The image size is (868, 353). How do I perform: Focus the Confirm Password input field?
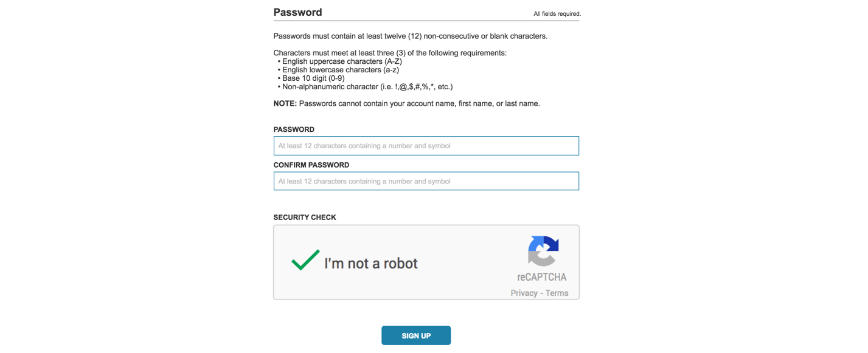(x=426, y=181)
